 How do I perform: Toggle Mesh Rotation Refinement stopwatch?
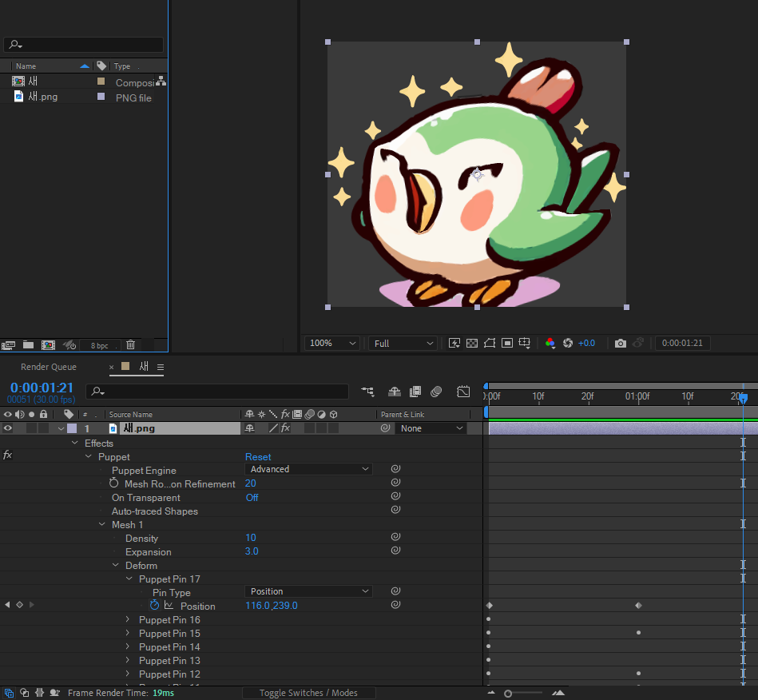(x=113, y=483)
